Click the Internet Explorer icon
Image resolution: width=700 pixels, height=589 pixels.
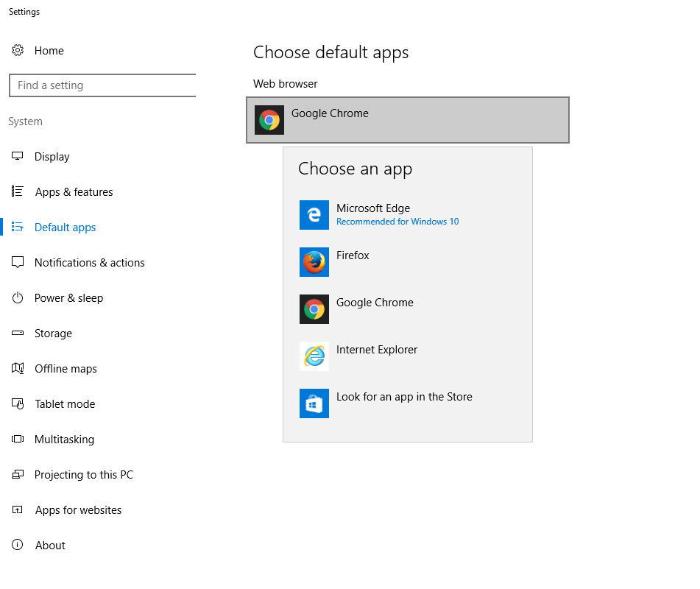pyautogui.click(x=314, y=356)
